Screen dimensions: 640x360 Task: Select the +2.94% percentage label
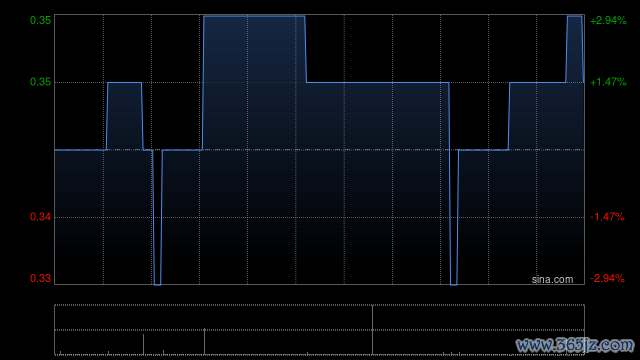pyautogui.click(x=608, y=20)
